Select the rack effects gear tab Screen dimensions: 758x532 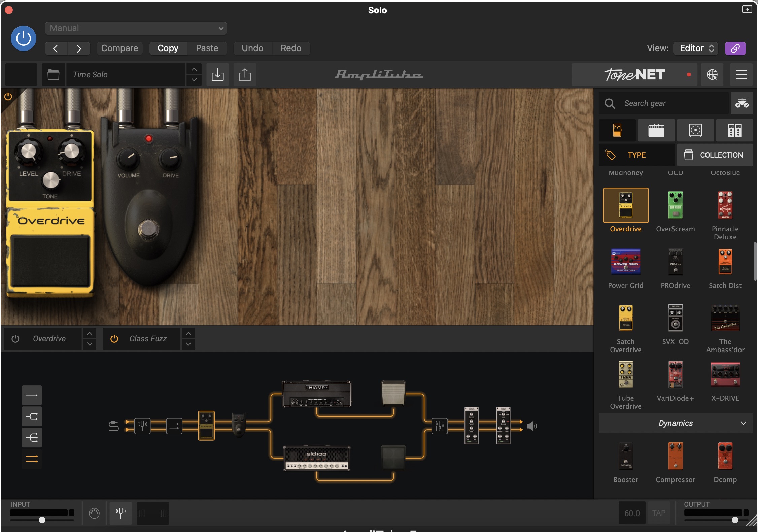[734, 130]
